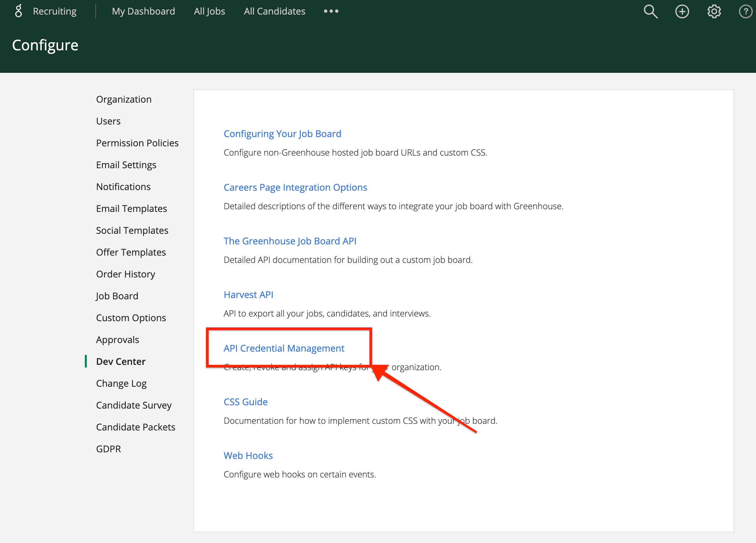Open Candidate Survey in sidebar
The image size is (756, 543).
(x=134, y=405)
